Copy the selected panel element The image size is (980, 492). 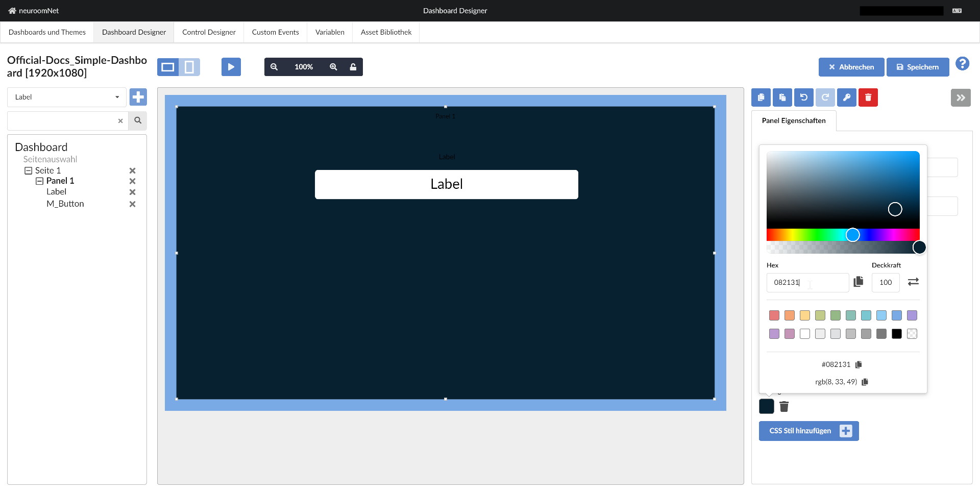click(761, 97)
